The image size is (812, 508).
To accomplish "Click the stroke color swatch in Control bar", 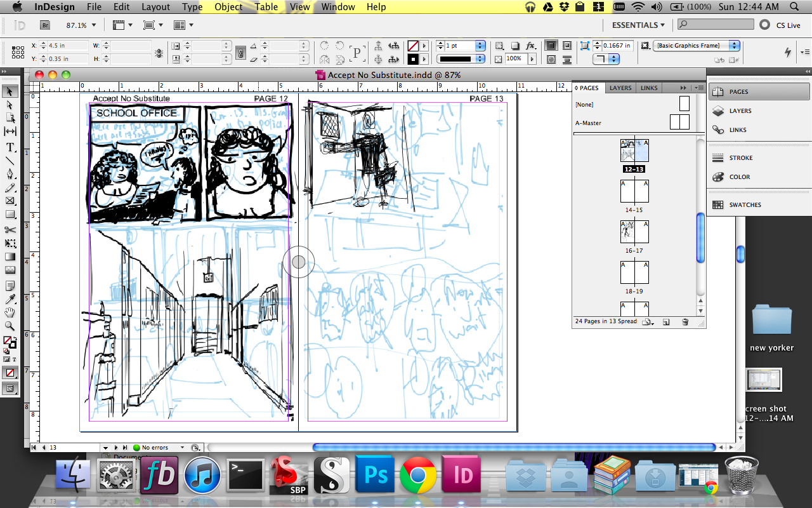I will pyautogui.click(x=413, y=59).
